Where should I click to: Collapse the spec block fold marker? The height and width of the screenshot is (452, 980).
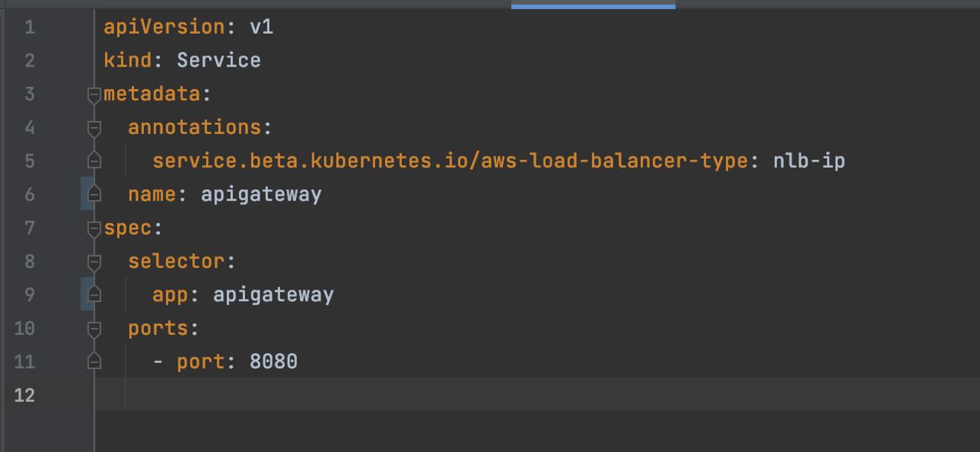(94, 228)
